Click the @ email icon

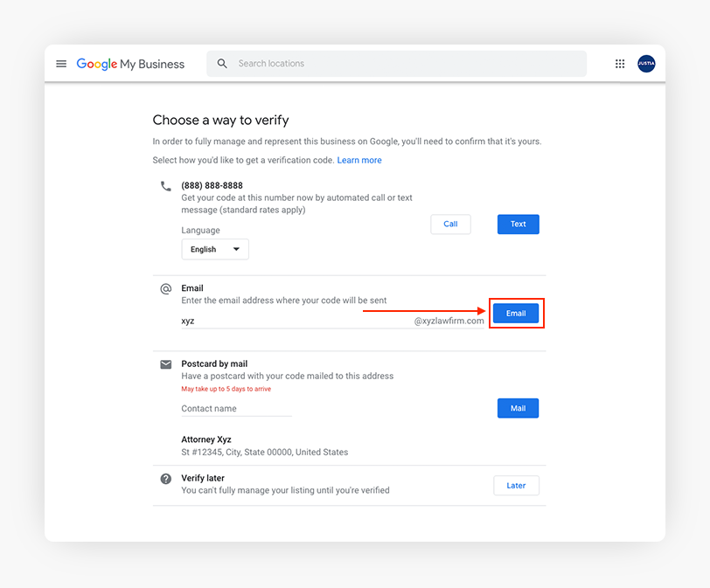[166, 289]
